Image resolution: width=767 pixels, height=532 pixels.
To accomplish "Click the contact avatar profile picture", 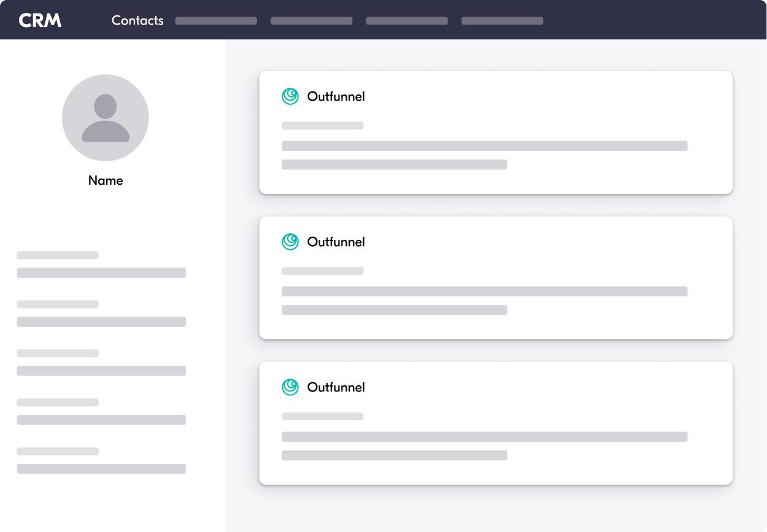I will coord(106,118).
